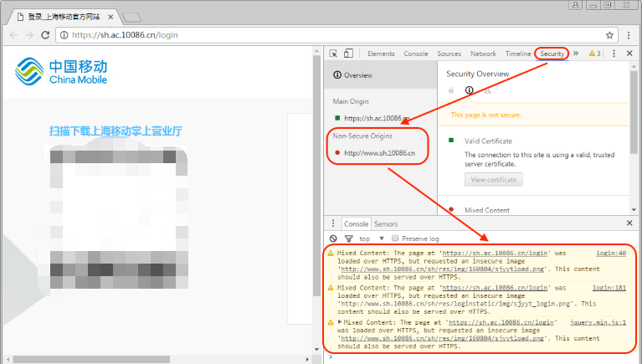642x364 pixels.
Task: Open login URL link in second warning
Action: point(495,288)
